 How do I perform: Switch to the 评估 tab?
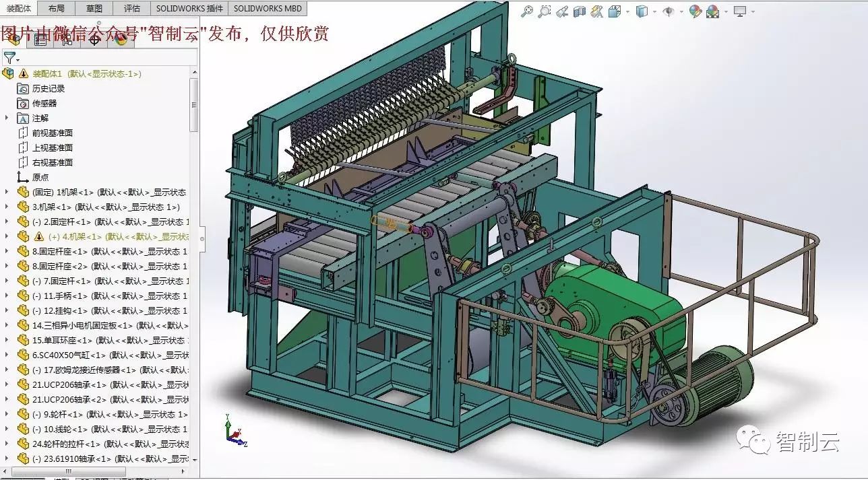132,8
